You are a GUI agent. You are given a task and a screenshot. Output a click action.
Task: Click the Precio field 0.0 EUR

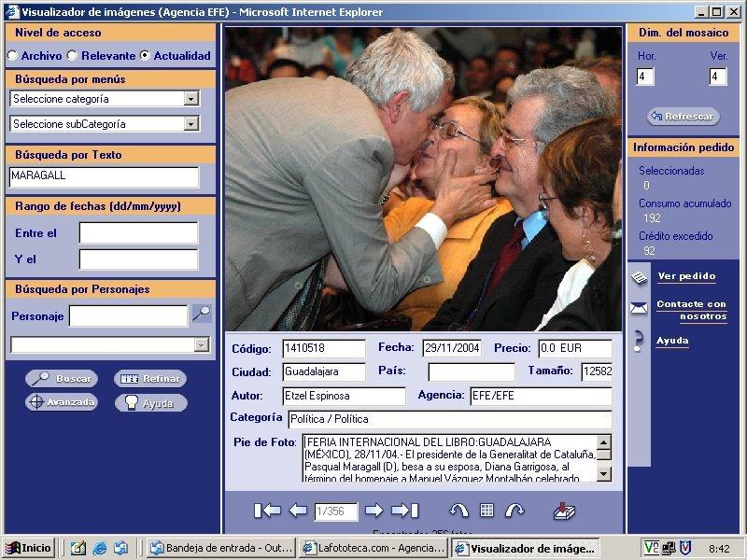(x=575, y=348)
